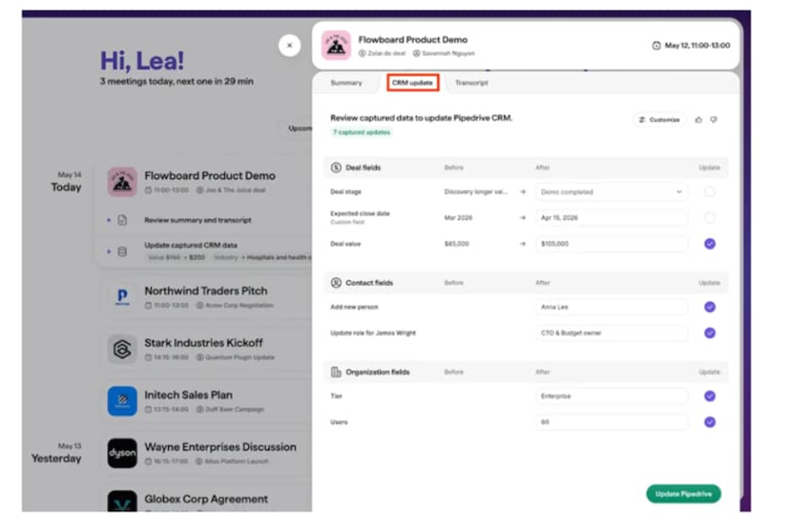Open Northwind Traders Pitch meeting

(205, 291)
